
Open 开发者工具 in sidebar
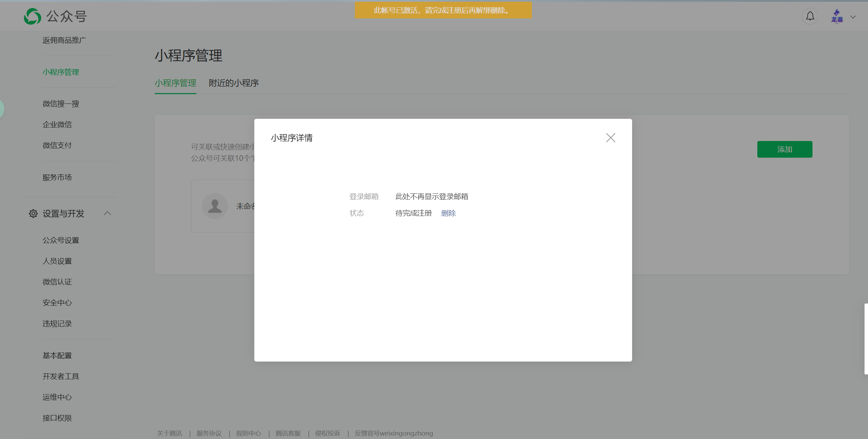[61, 376]
